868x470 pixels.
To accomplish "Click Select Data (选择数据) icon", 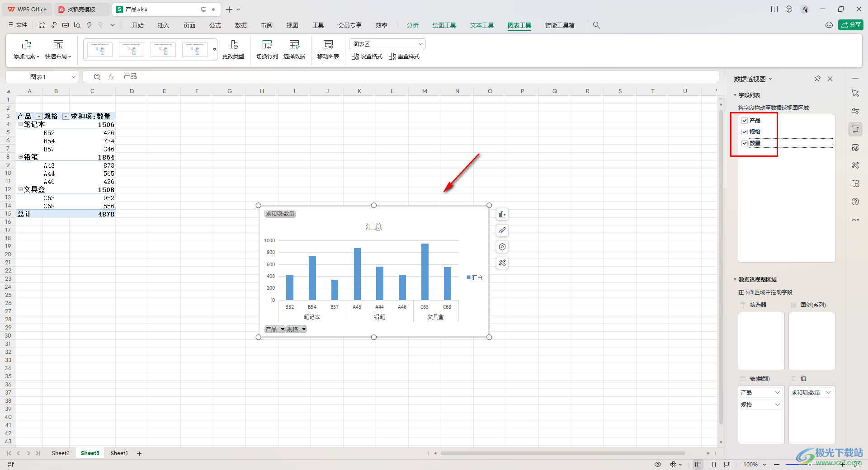I will pos(294,50).
